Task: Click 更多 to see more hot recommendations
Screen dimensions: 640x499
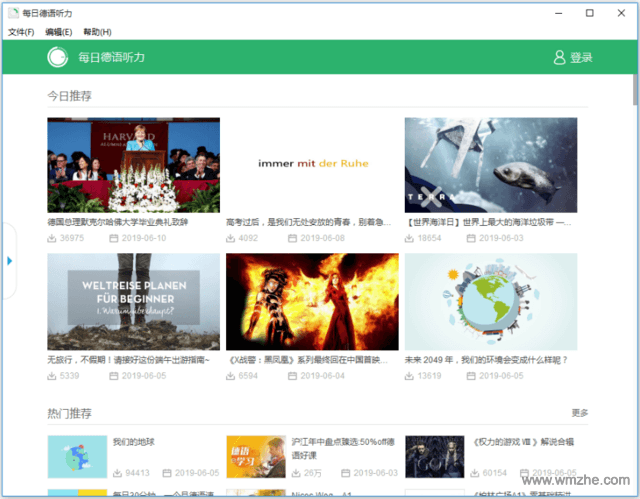Action: click(x=580, y=413)
